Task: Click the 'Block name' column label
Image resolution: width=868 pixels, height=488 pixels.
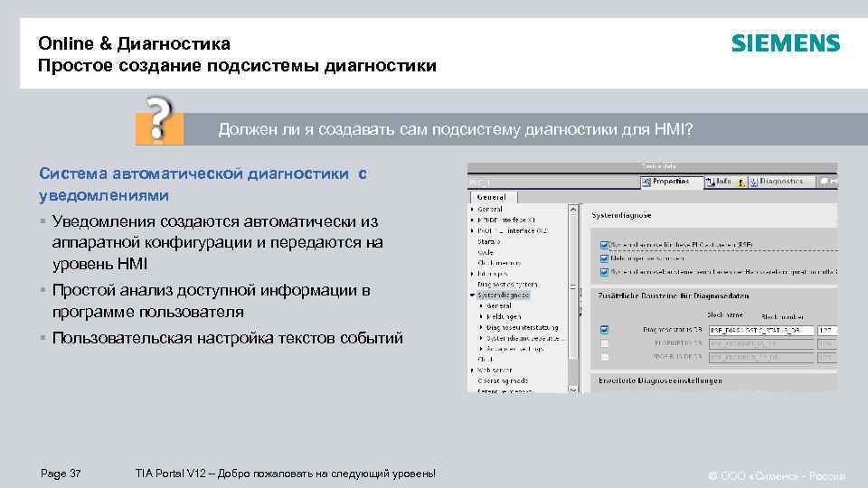Action: pos(725,314)
